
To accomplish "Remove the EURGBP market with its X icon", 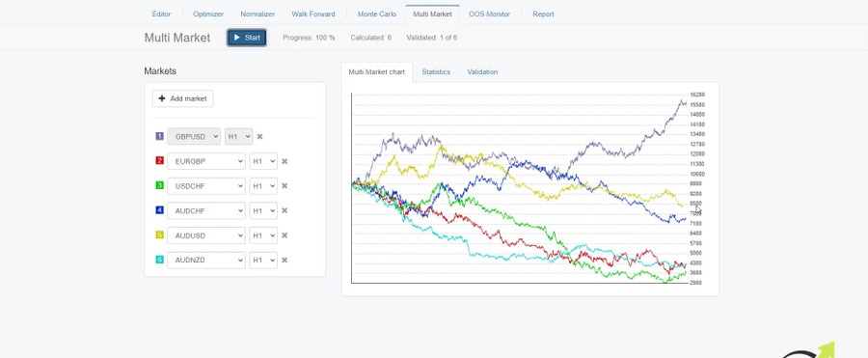I will tap(285, 161).
